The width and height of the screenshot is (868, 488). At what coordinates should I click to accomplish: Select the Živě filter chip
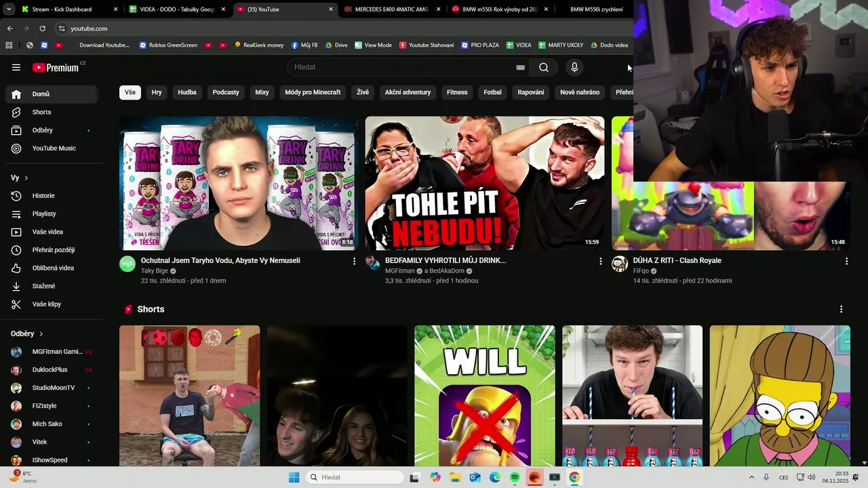[363, 92]
